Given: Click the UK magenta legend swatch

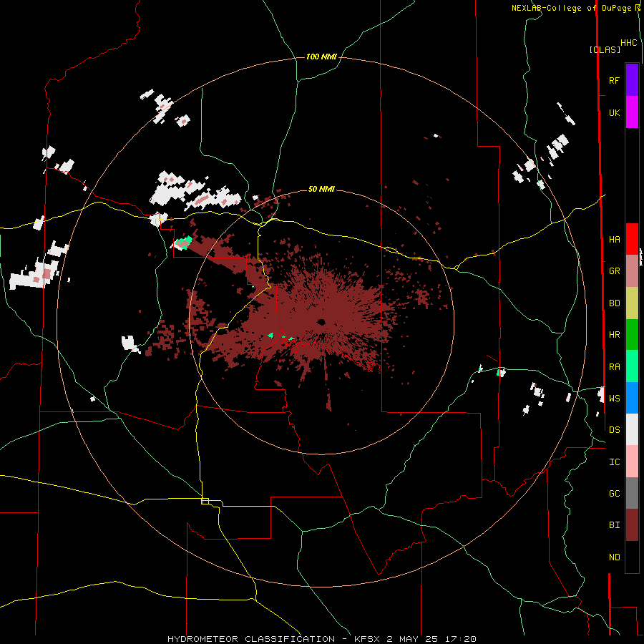Looking at the screenshot, I should point(632,112).
